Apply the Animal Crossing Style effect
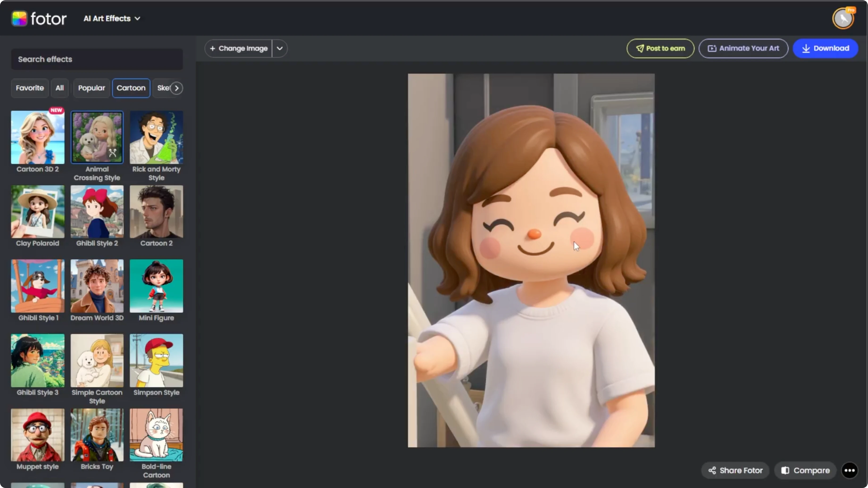Screen dimensions: 868x488 click(x=97, y=137)
